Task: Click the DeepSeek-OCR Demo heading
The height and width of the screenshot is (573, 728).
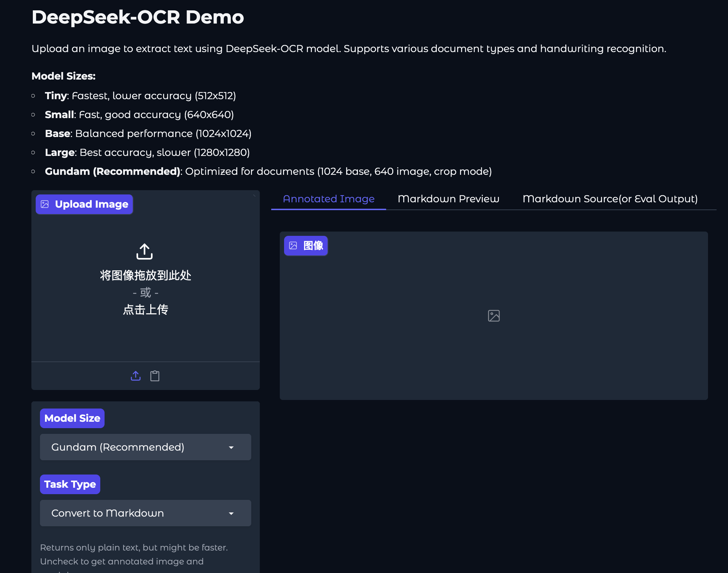Action: (x=138, y=17)
